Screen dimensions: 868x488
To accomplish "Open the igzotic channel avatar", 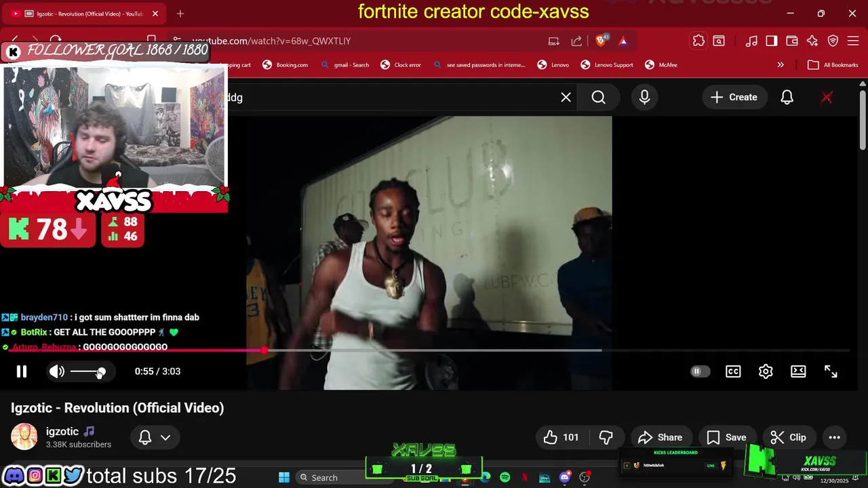I will tap(24, 437).
